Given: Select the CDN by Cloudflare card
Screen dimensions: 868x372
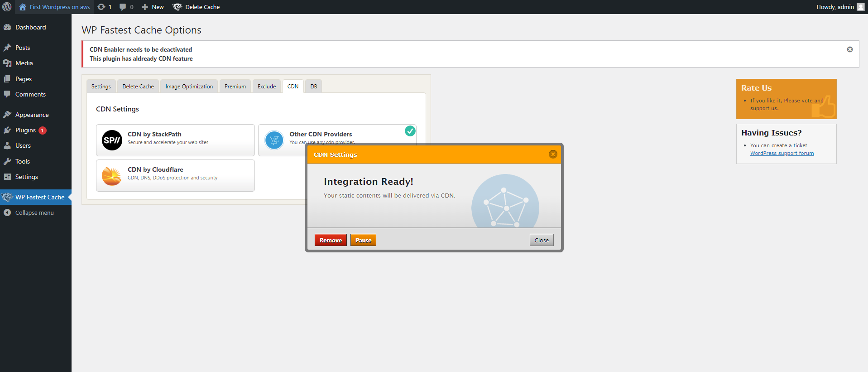Looking at the screenshot, I should pyautogui.click(x=175, y=175).
